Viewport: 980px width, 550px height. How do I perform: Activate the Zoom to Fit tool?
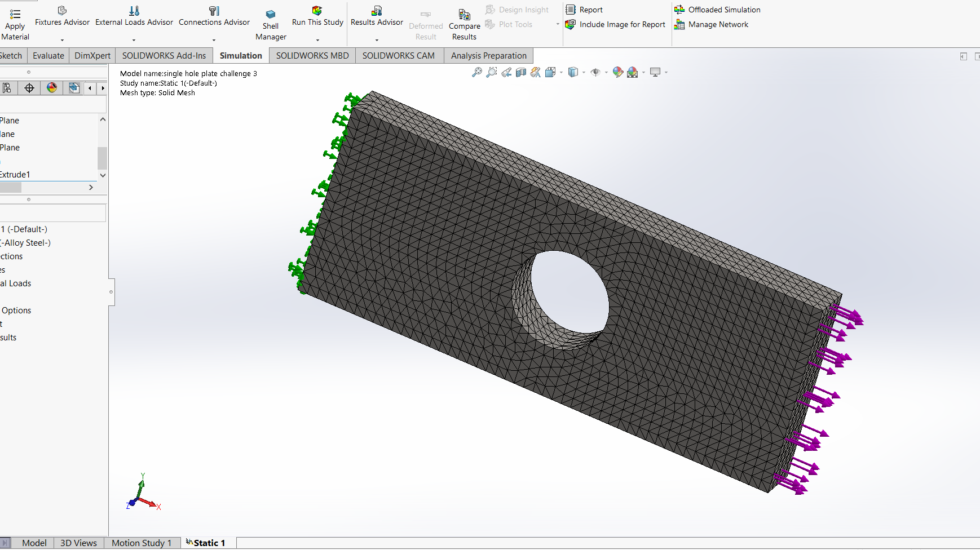tap(477, 72)
